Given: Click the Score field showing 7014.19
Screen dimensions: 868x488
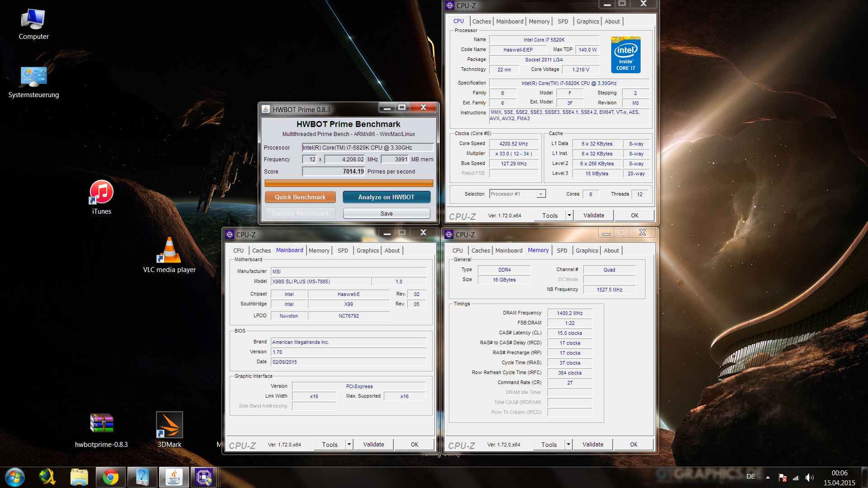Looking at the screenshot, I should tap(333, 171).
